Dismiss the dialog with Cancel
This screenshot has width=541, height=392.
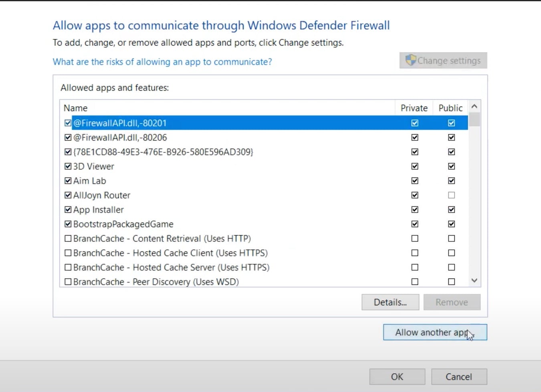(x=459, y=376)
